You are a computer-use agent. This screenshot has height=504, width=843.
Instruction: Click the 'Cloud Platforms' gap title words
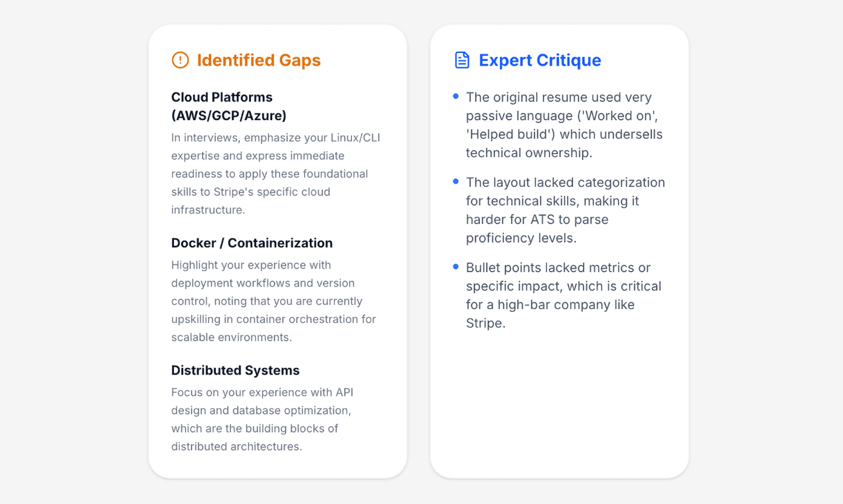click(222, 97)
